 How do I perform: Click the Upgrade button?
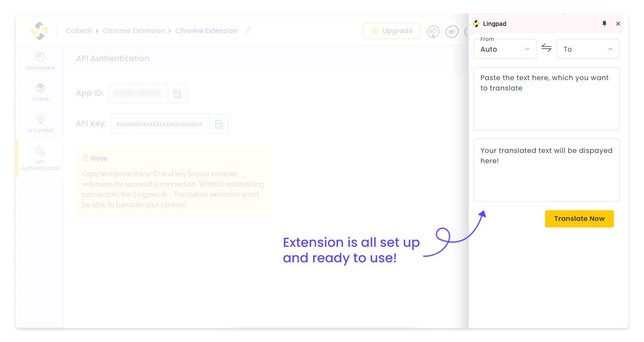[x=391, y=31]
